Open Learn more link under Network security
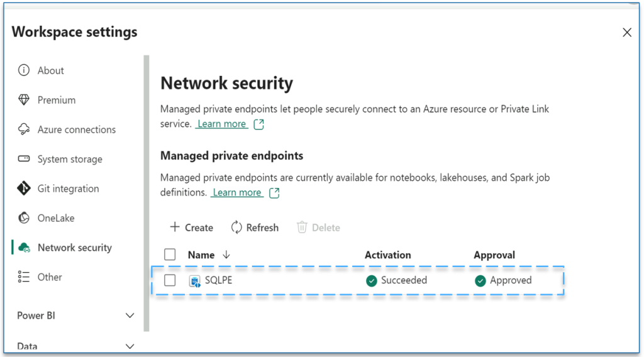Viewport: 644px width, 357px height. coord(222,124)
